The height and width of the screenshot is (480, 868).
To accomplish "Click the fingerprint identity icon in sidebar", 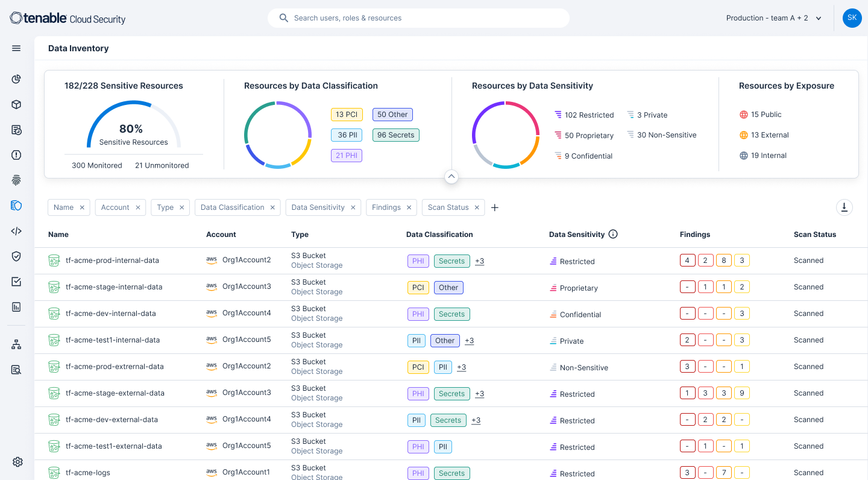I will [x=16, y=180].
